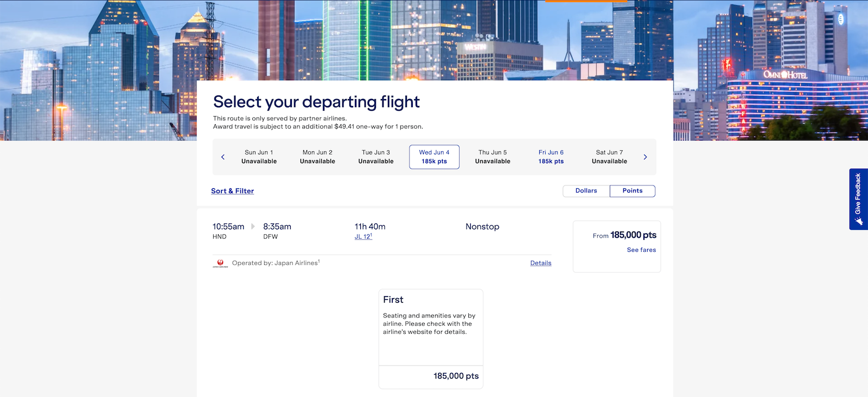Switch price display to Dollars
Image resolution: width=868 pixels, height=397 pixels.
[x=586, y=191]
